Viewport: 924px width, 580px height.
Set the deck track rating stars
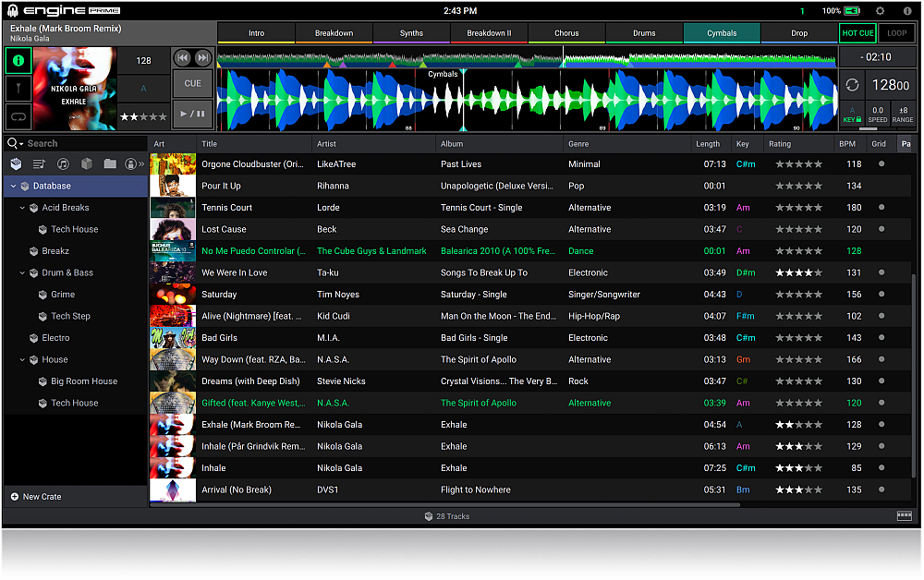pyautogui.click(x=143, y=116)
